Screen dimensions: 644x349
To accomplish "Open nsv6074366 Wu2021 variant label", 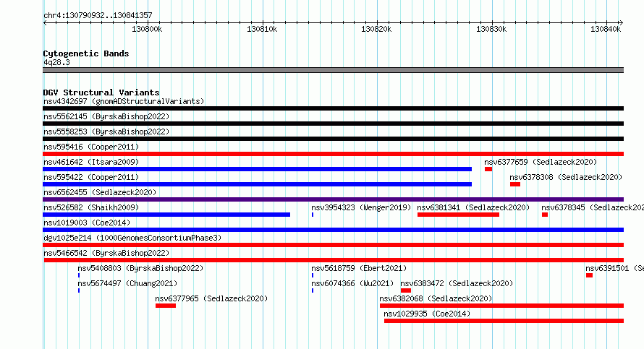I will click(352, 283).
